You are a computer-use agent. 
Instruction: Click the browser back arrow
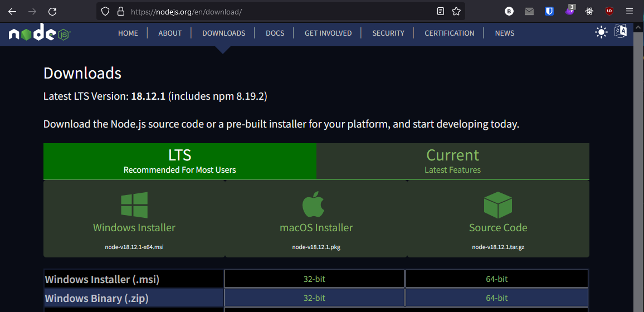pyautogui.click(x=12, y=12)
